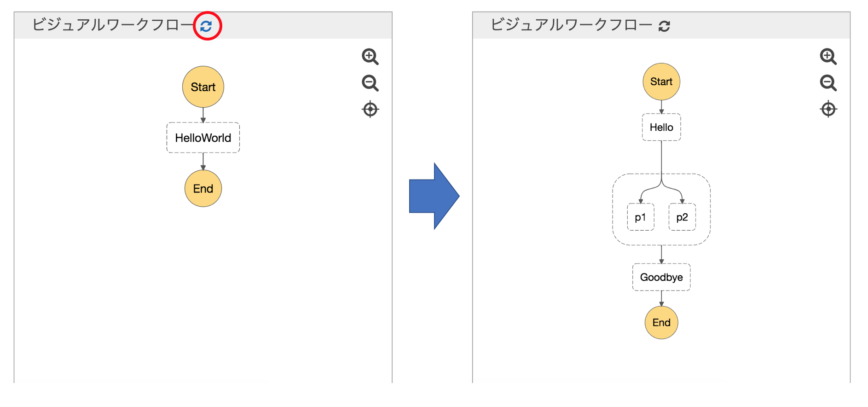The height and width of the screenshot is (407, 868).
Task: Click the End node in left workflow
Action: [x=203, y=189]
